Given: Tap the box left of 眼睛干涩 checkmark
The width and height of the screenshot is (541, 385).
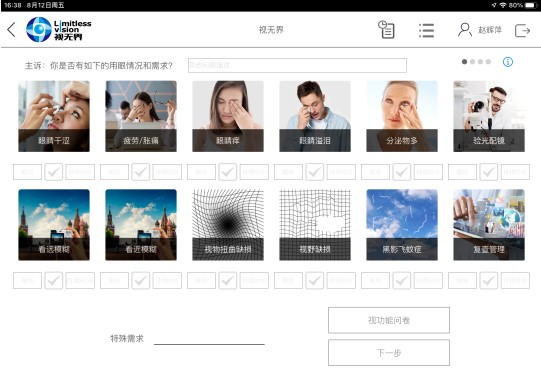Looking at the screenshot, I should point(27,172).
